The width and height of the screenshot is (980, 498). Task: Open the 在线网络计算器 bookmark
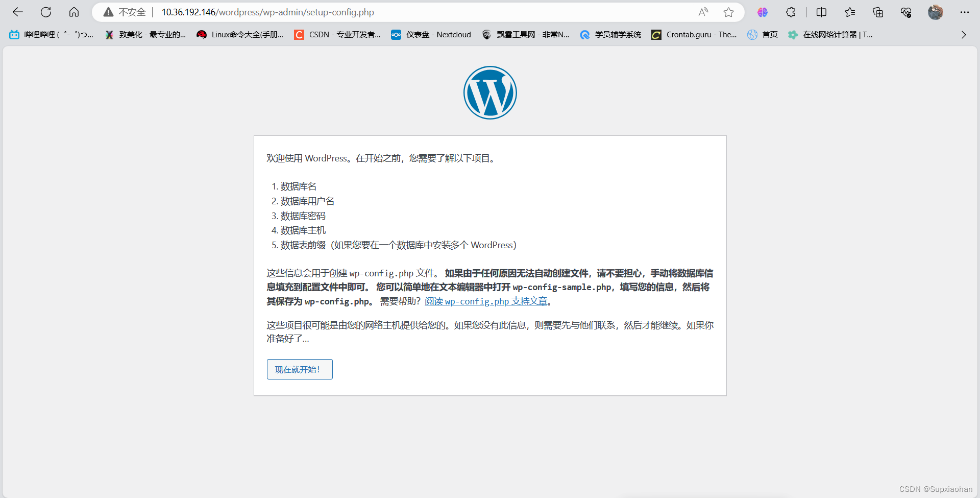(830, 35)
